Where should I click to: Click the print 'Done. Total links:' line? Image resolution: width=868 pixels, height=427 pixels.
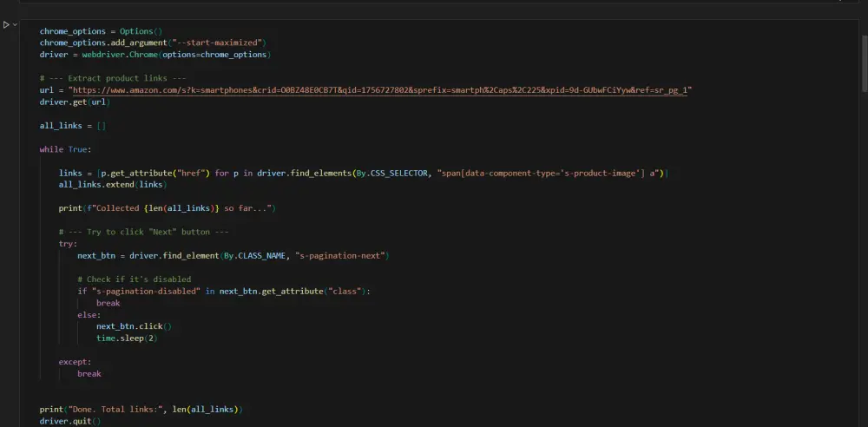141,410
